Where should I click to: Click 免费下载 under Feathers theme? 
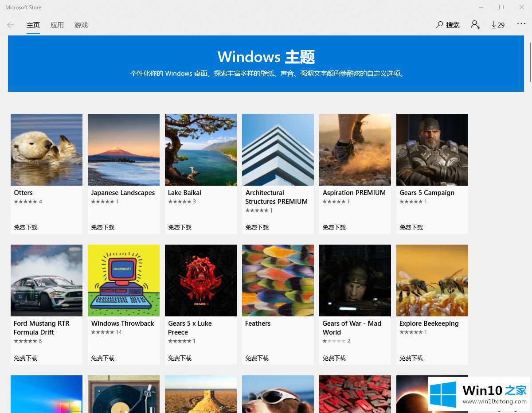coord(257,358)
